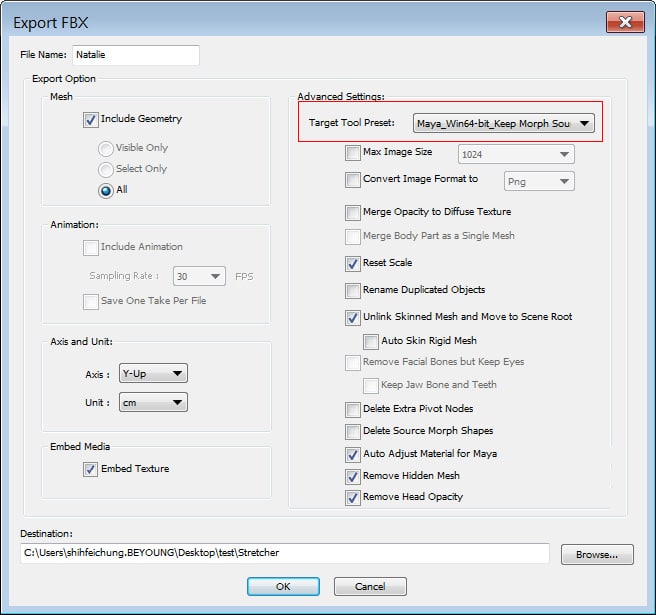Viewport: 656px width, 615px height.
Task: Select the Visible Only radio button
Action: 105,148
